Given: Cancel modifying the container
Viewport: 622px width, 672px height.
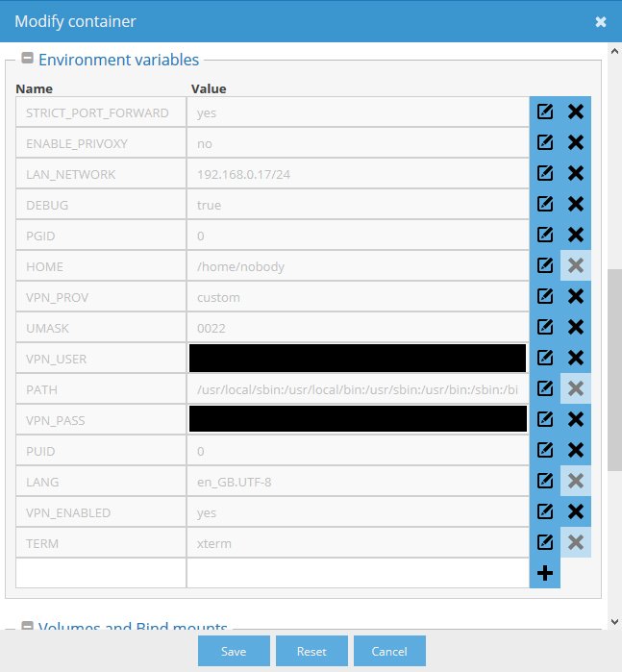Looking at the screenshot, I should click(389, 651).
